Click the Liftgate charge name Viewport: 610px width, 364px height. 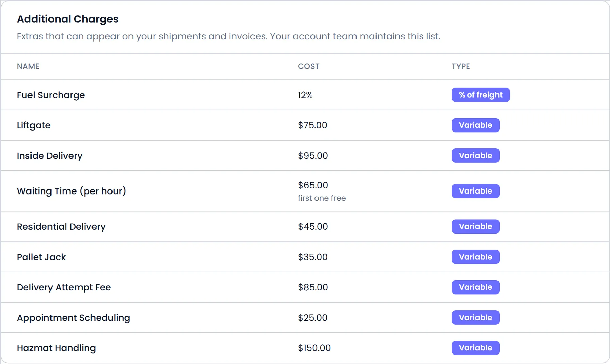(34, 125)
